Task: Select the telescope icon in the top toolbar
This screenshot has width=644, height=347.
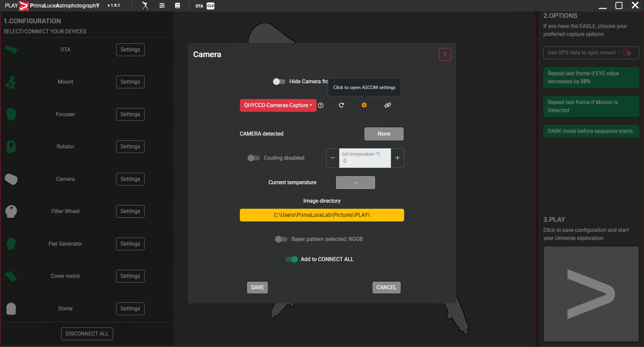Action: 145,5
